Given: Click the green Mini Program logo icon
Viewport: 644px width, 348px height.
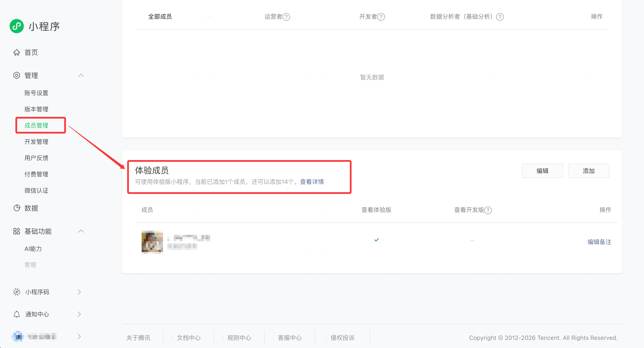Looking at the screenshot, I should [x=16, y=26].
